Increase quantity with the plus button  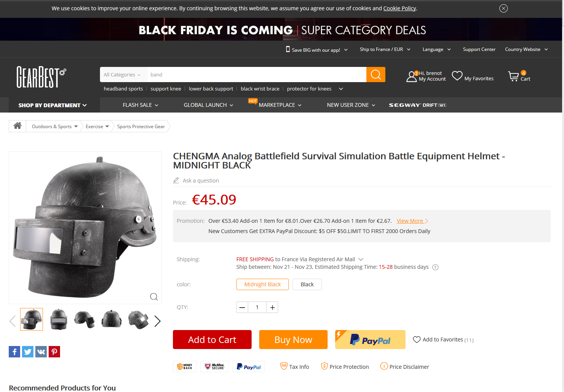[272, 307]
